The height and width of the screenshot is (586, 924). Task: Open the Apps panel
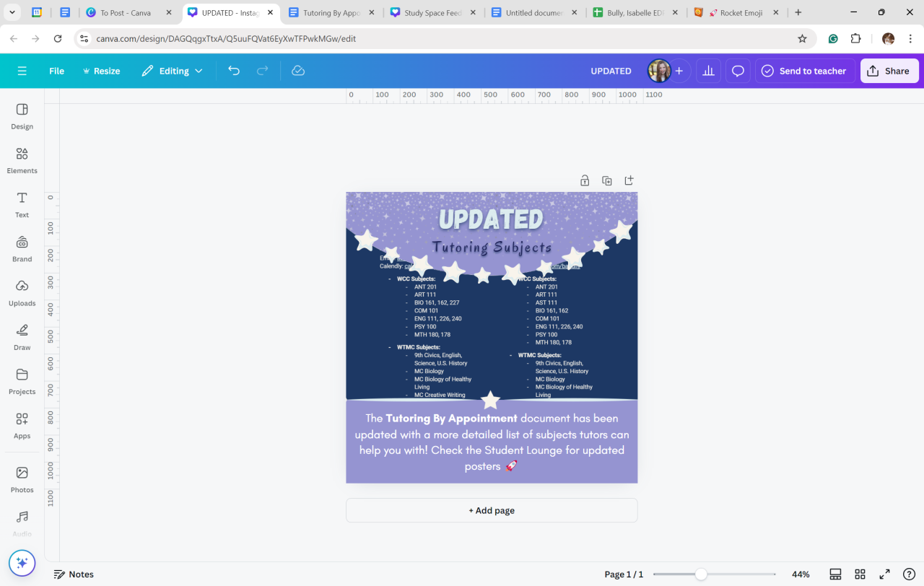[22, 426]
